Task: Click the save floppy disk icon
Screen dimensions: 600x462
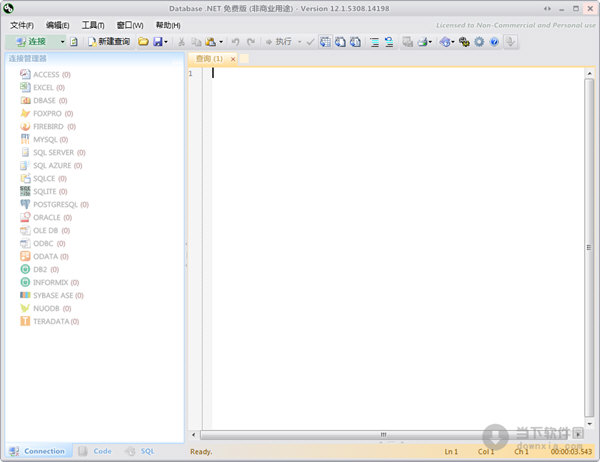Action: [158, 42]
